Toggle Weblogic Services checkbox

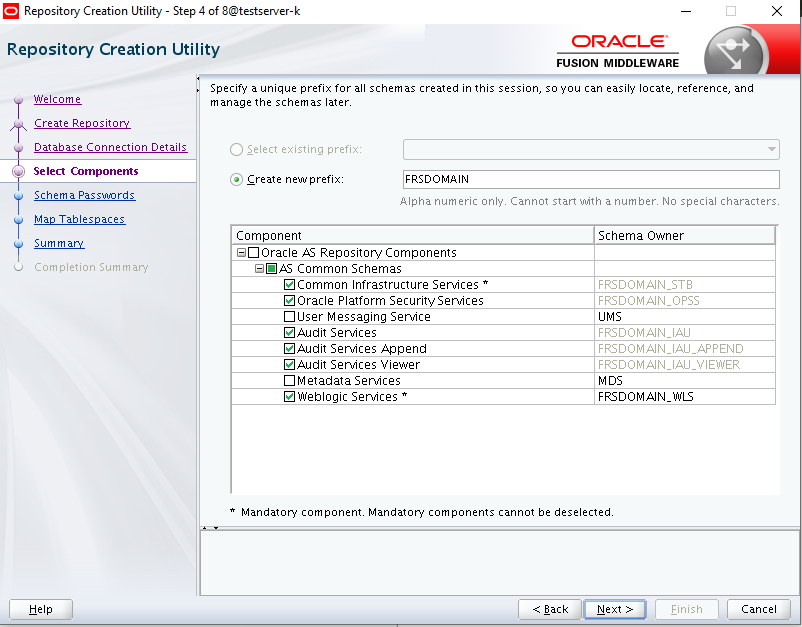289,396
